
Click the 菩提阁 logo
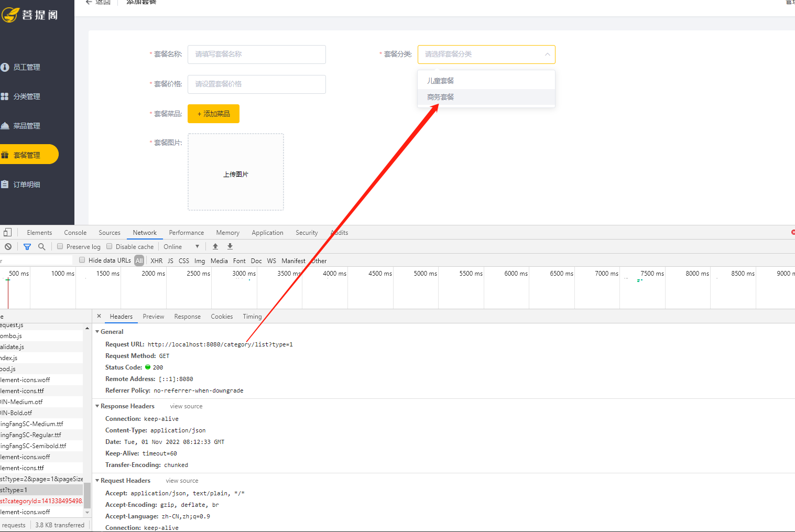30,15
